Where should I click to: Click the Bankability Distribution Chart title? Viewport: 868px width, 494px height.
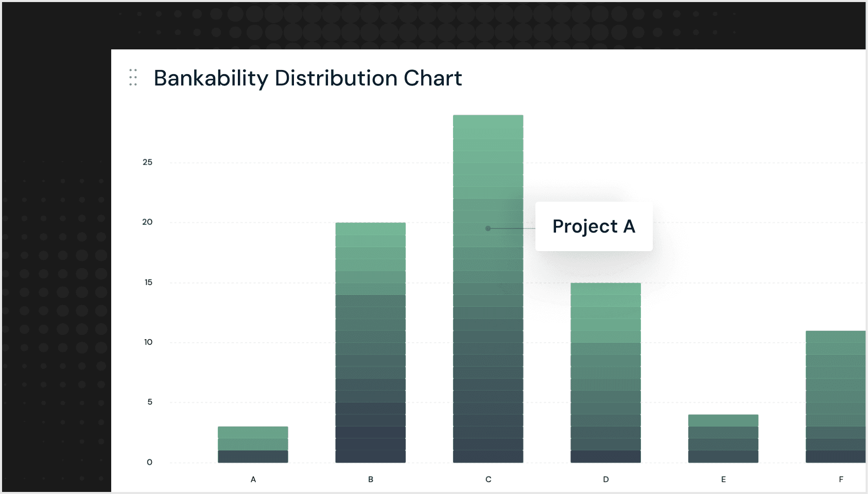pos(307,78)
